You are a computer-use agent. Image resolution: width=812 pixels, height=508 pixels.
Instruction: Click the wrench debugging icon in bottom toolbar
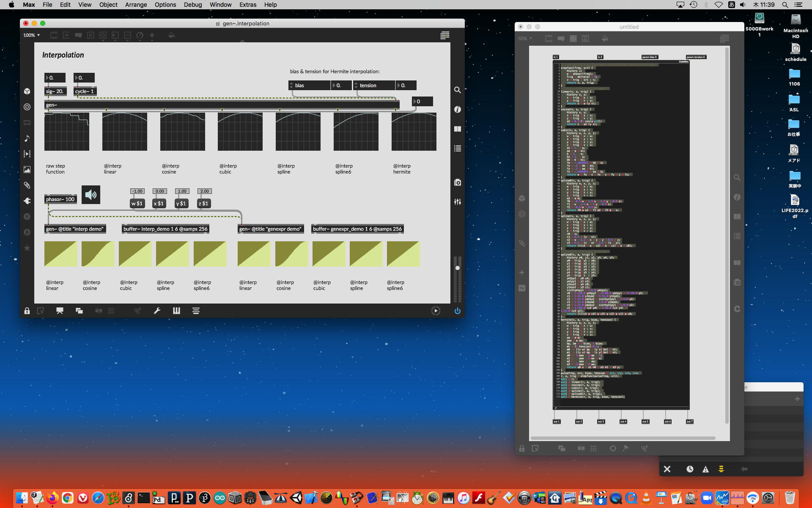[157, 311]
